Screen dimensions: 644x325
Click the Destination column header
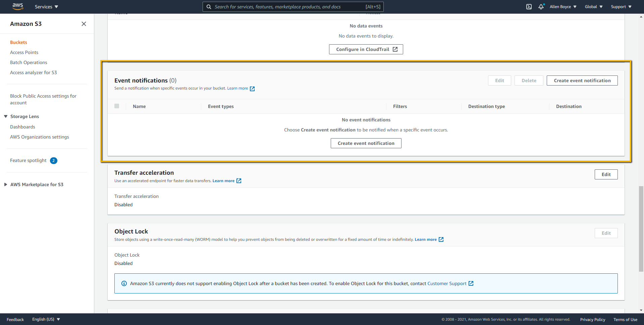569,106
